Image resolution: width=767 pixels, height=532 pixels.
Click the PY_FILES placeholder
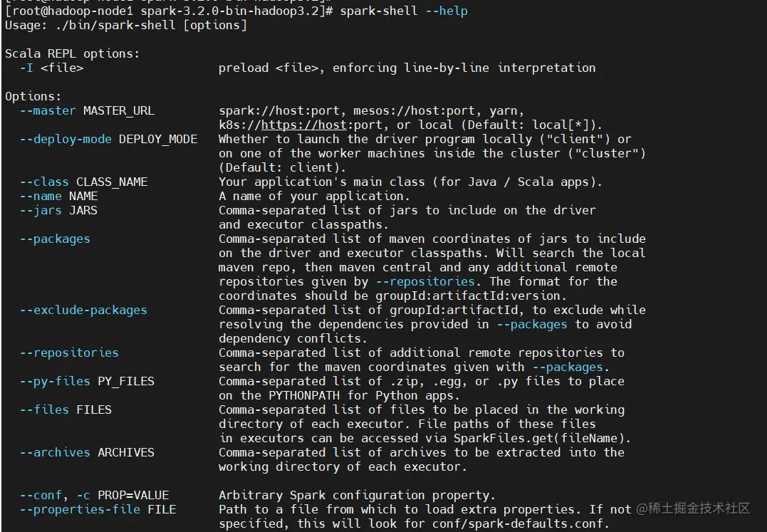point(126,382)
